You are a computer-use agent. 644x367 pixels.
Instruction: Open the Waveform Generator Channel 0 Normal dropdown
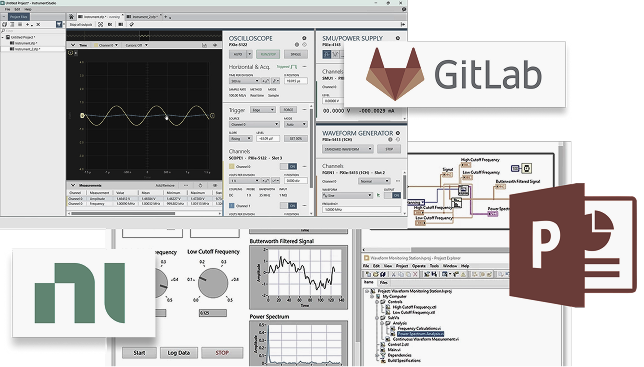373,181
